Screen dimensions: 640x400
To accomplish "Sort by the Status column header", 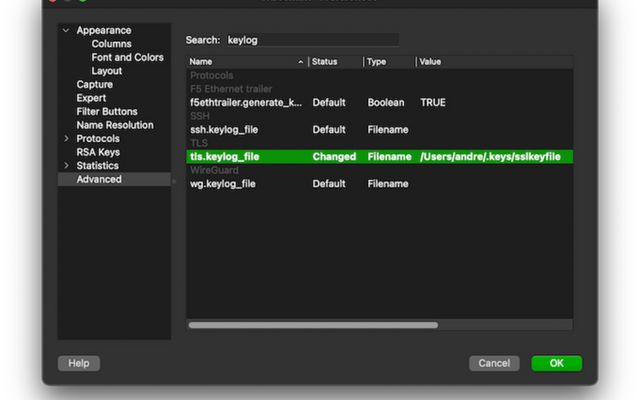I will [x=335, y=62].
